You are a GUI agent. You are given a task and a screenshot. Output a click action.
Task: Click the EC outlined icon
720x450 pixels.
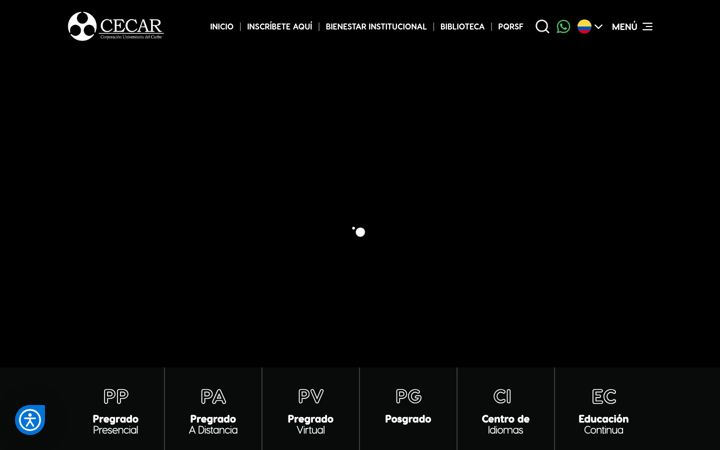(x=603, y=396)
